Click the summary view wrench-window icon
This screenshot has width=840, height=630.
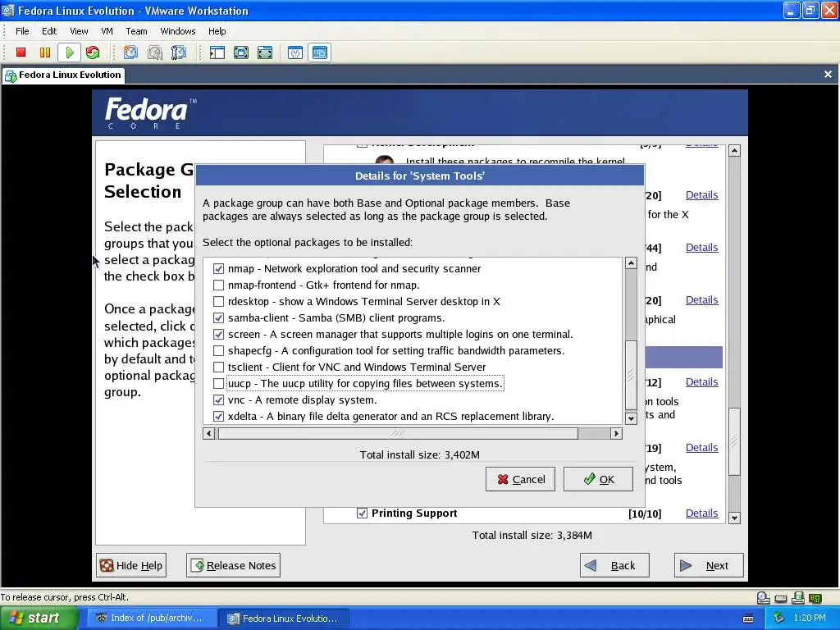point(295,52)
